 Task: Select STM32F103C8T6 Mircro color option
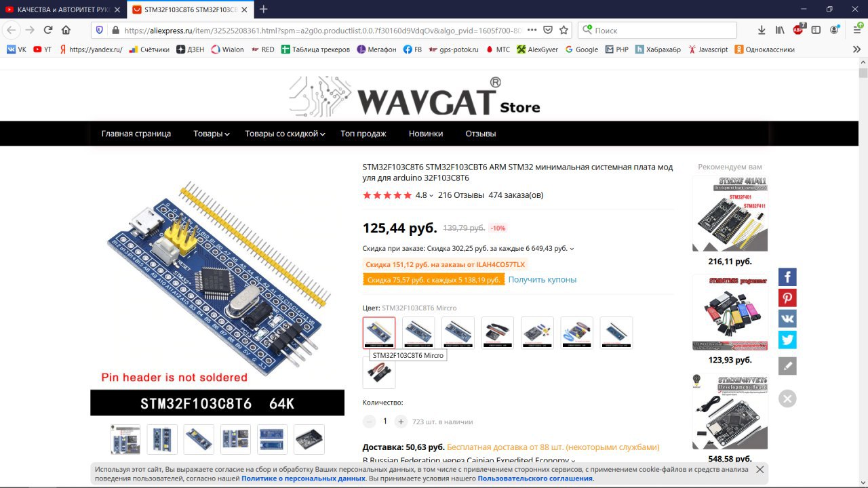pos(379,333)
